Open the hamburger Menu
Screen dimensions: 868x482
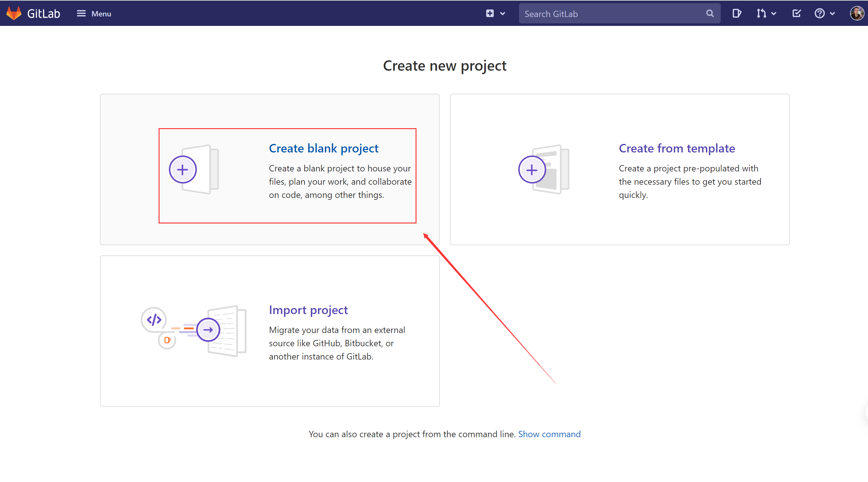tap(94, 14)
